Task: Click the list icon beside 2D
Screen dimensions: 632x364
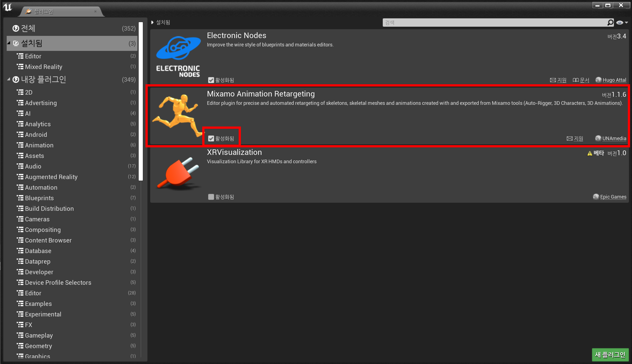Action: coord(20,92)
